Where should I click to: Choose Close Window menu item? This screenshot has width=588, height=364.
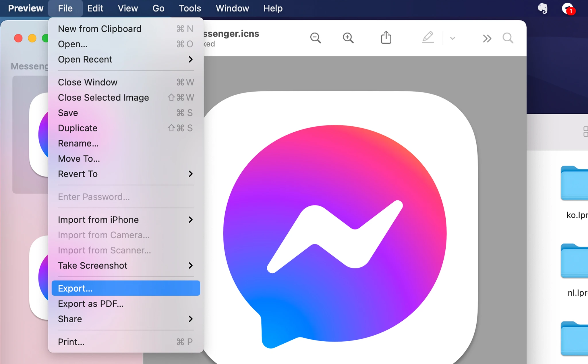126,82
